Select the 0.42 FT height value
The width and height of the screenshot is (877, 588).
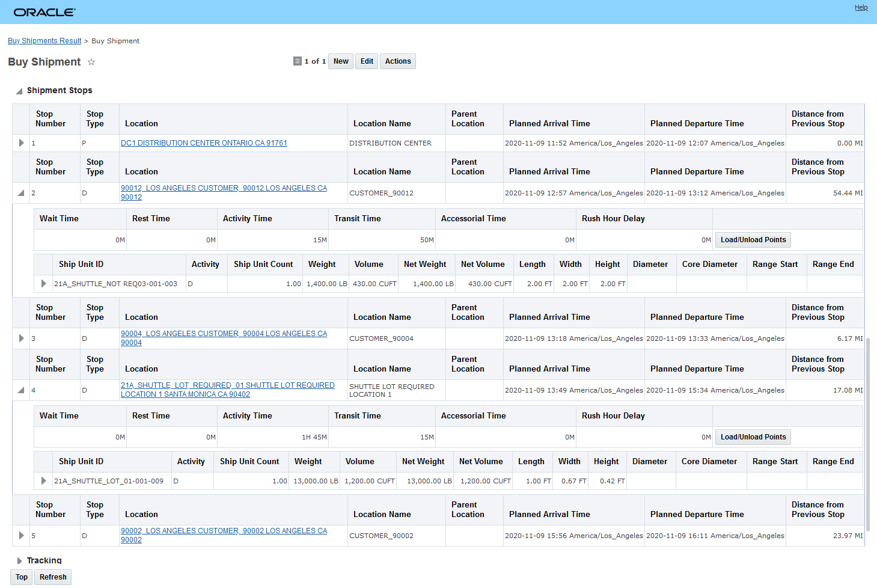(613, 481)
